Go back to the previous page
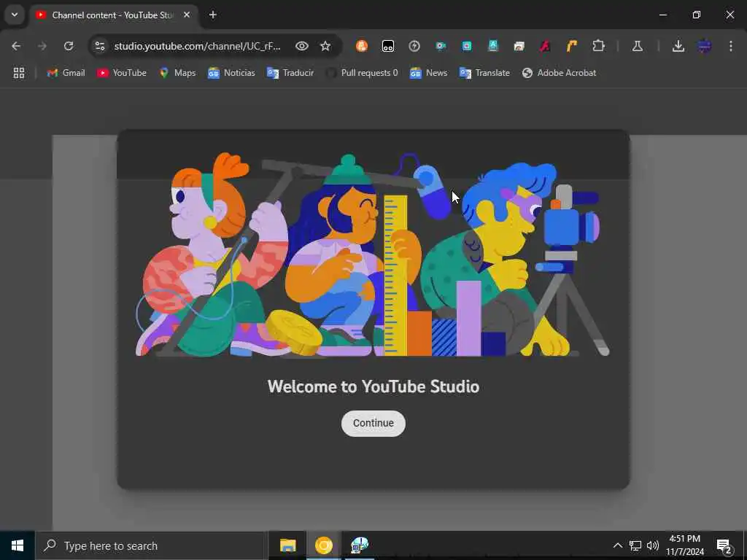The image size is (747, 560). [16, 46]
